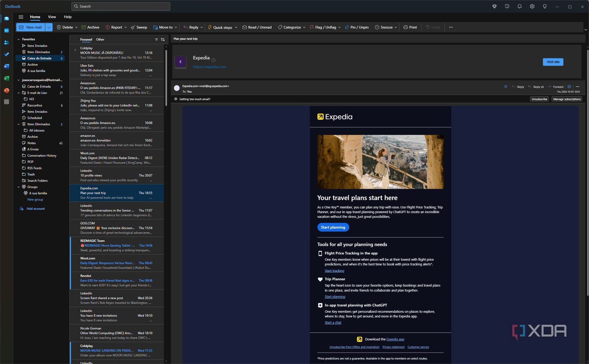Open the settings gear icon

(532, 6)
